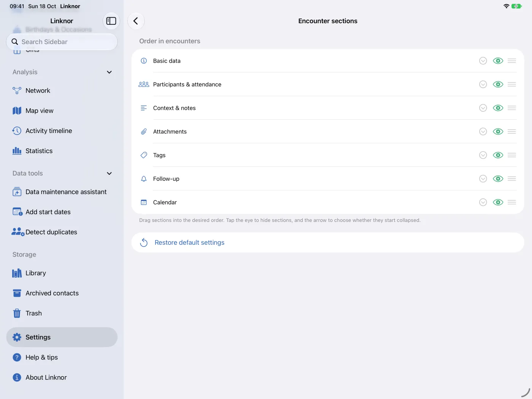Collapse the Data tools sidebar group
The image size is (532, 399).
(x=109, y=174)
